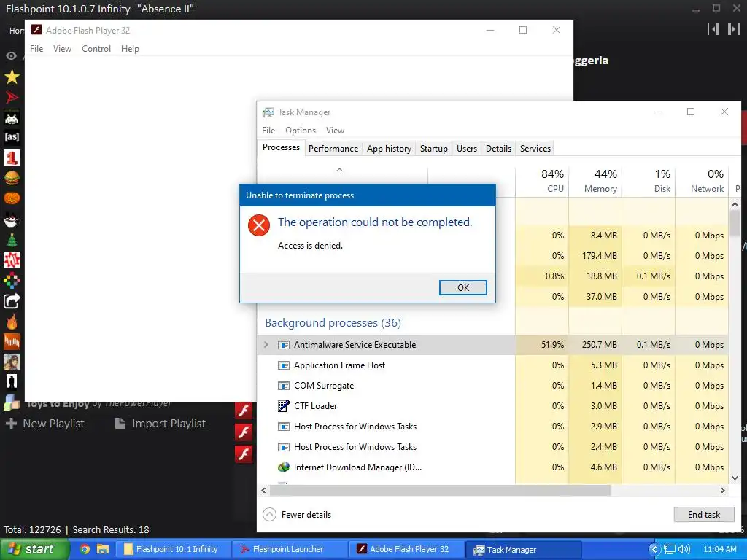The image size is (747, 560).
Task: Open the yellow star Favorites playlist
Action: click(x=12, y=77)
